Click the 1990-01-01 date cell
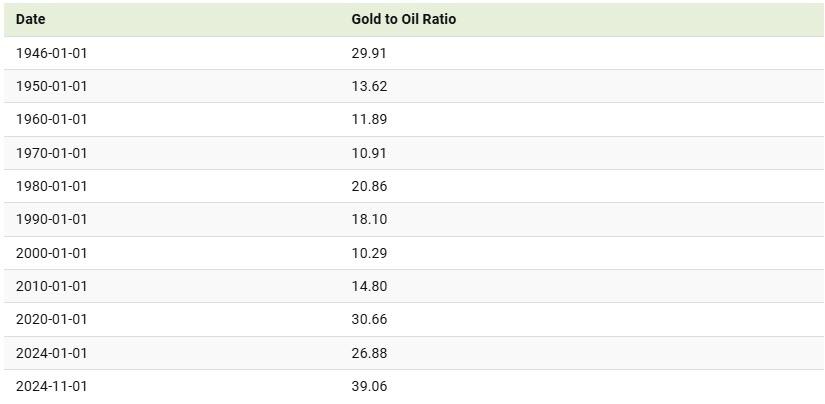The width and height of the screenshot is (825, 404). tap(52, 219)
